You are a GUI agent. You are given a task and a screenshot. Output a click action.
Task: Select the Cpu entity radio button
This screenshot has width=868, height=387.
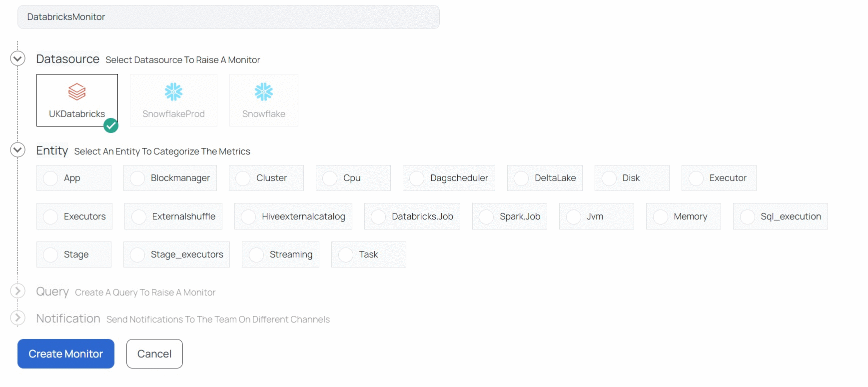[330, 178]
